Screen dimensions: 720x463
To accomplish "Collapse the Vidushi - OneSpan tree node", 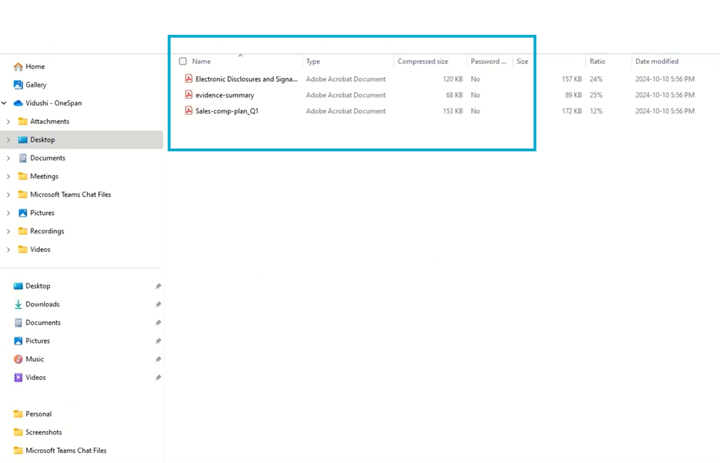I will click(4, 103).
